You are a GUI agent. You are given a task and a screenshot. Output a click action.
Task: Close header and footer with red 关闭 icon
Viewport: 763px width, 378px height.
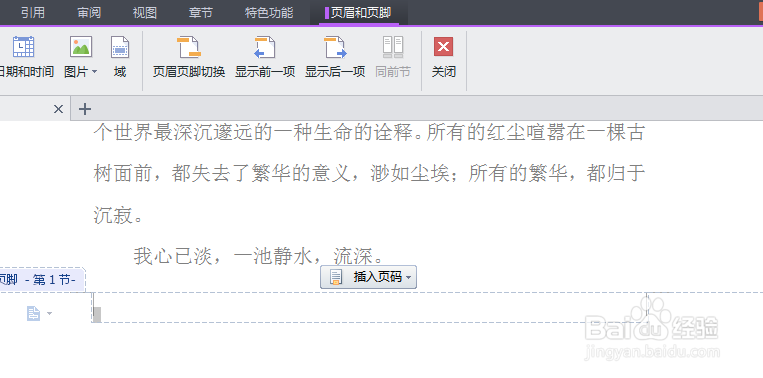443,47
